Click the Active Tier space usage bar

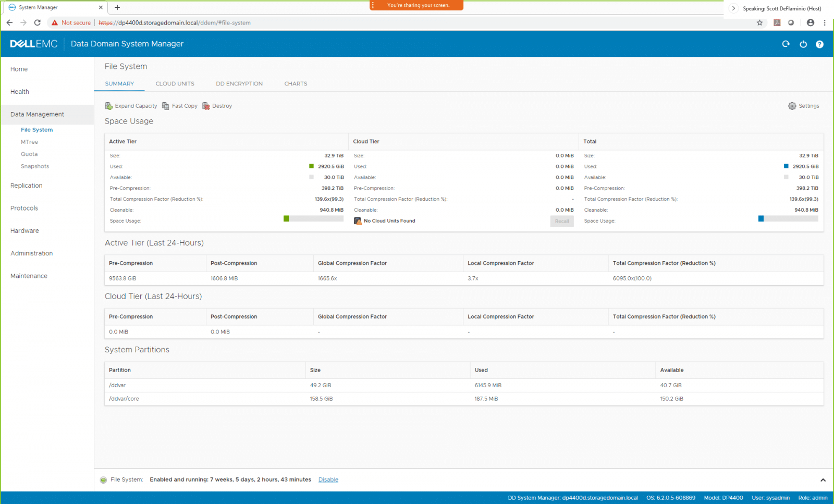point(313,219)
